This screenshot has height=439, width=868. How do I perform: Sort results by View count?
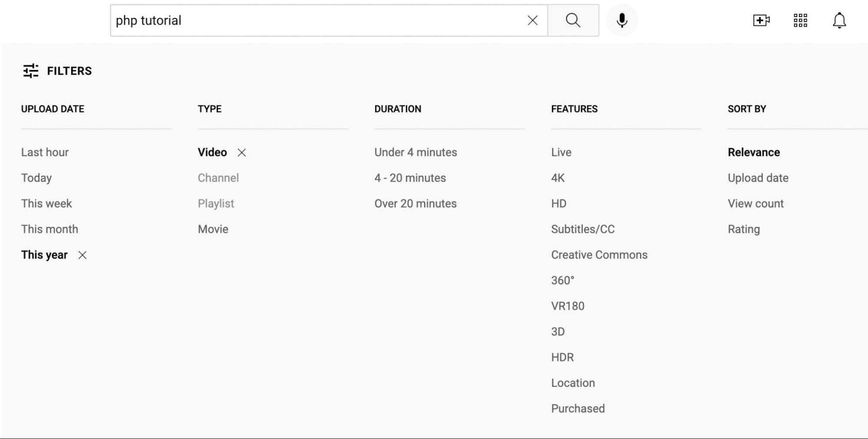tap(756, 203)
